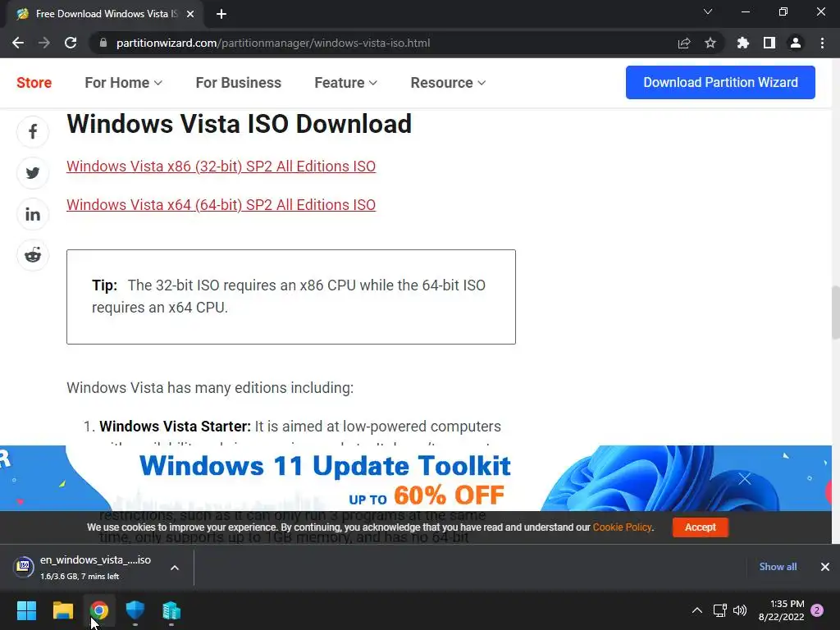840x630 pixels.
Task: Show all downloads
Action: pyautogui.click(x=778, y=567)
